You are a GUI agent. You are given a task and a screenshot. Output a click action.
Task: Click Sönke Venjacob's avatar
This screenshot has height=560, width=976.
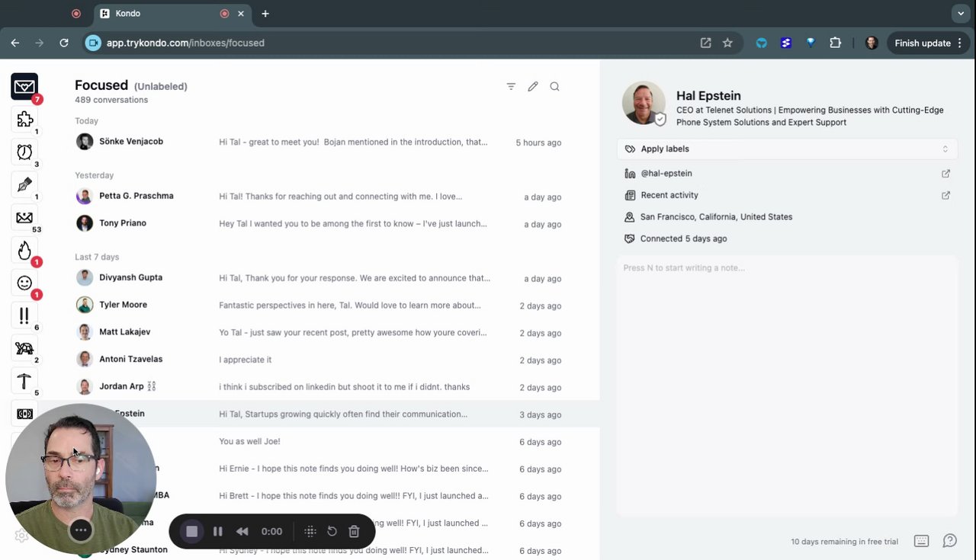85,142
